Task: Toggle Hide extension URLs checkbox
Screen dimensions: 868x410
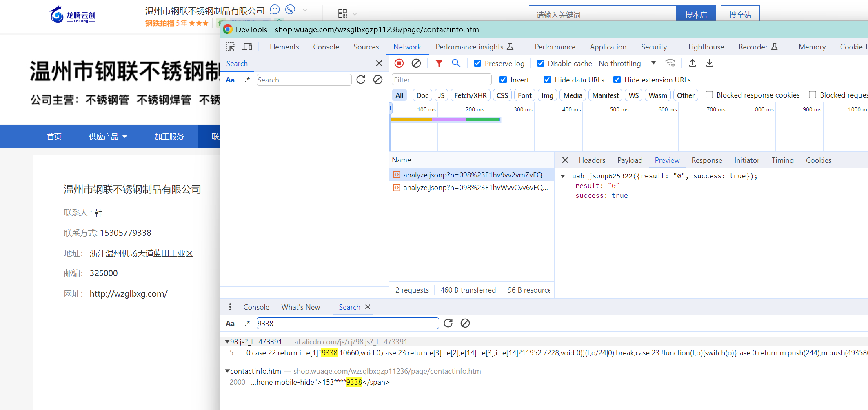Action: pyautogui.click(x=617, y=80)
